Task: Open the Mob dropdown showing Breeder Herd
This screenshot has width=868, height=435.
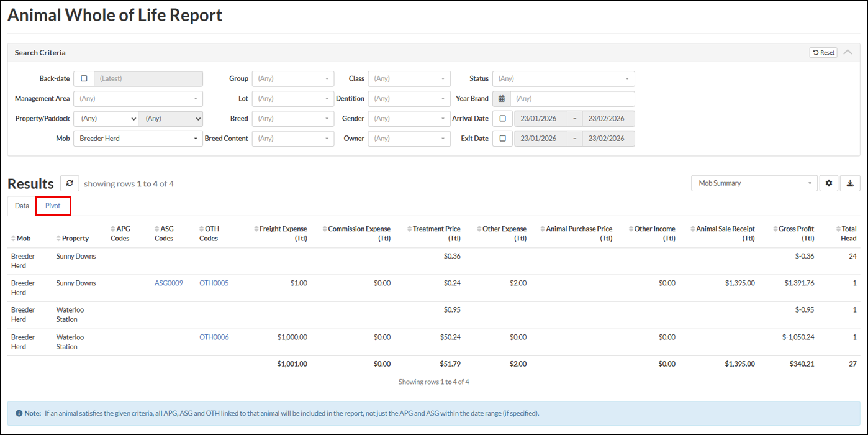Action: [x=138, y=139]
